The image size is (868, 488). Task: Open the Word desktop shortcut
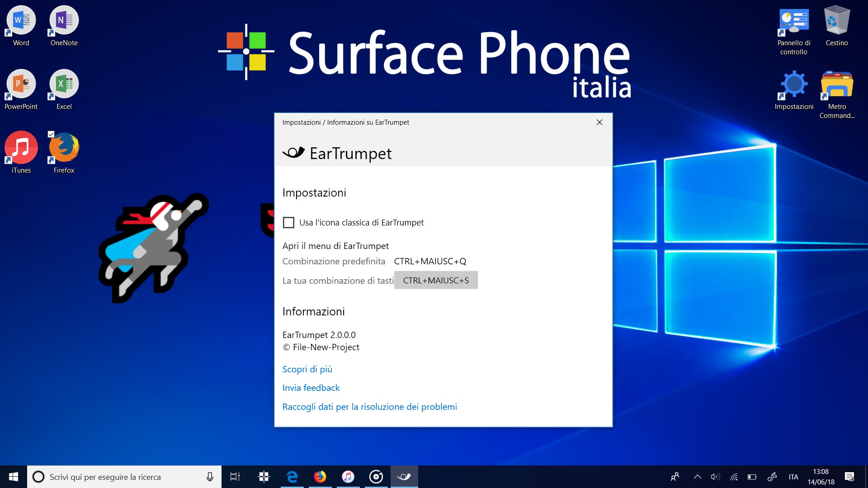coord(21,26)
